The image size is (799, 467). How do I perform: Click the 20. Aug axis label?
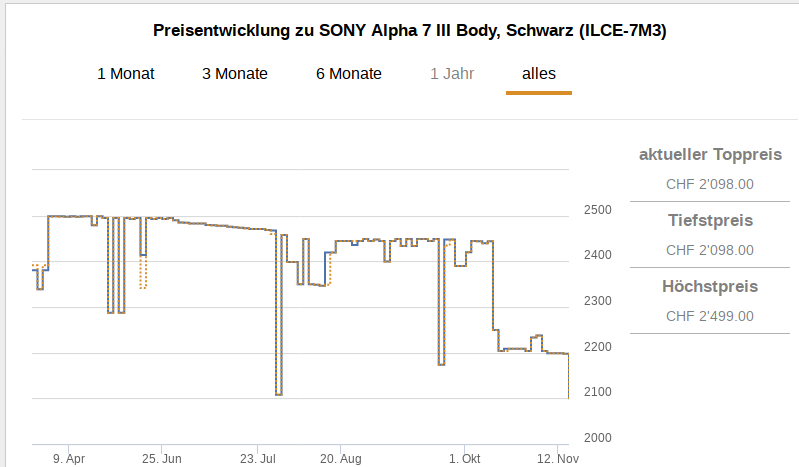click(341, 458)
